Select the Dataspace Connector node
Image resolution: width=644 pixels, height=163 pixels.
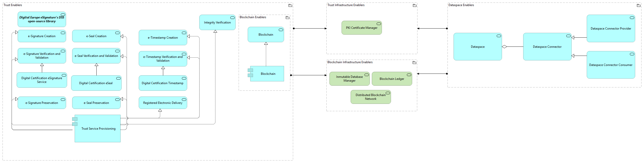point(547,47)
